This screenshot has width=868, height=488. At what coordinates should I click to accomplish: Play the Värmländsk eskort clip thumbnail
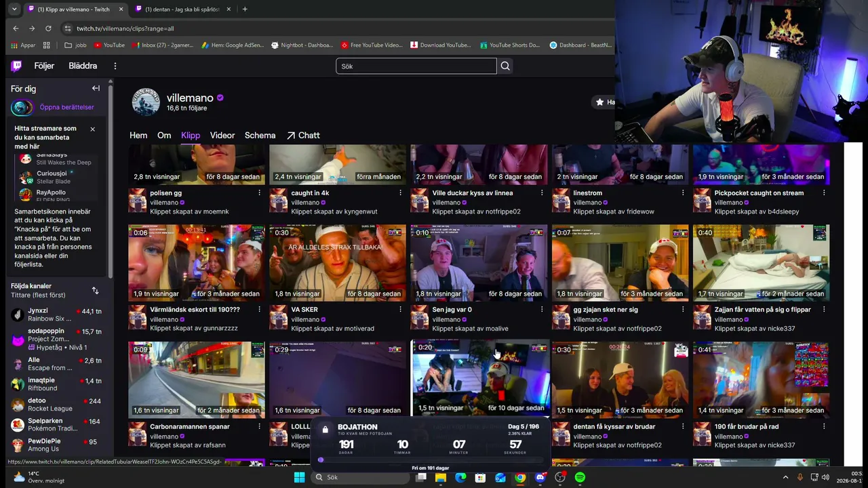pyautogui.click(x=197, y=263)
